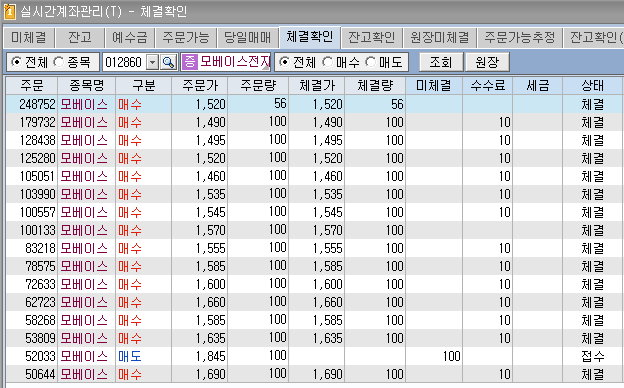Image resolution: width=624 pixels, height=388 pixels.
Task: Select order number 53809
Action: click(40, 338)
